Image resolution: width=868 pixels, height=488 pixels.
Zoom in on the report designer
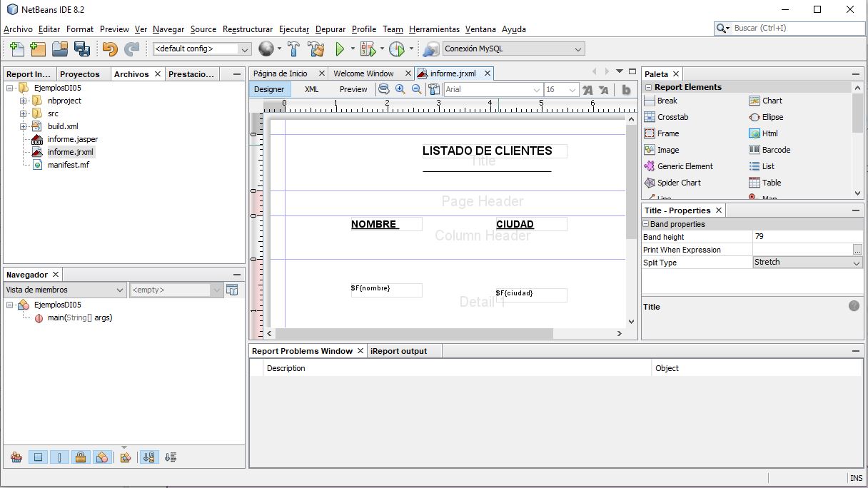tap(400, 89)
